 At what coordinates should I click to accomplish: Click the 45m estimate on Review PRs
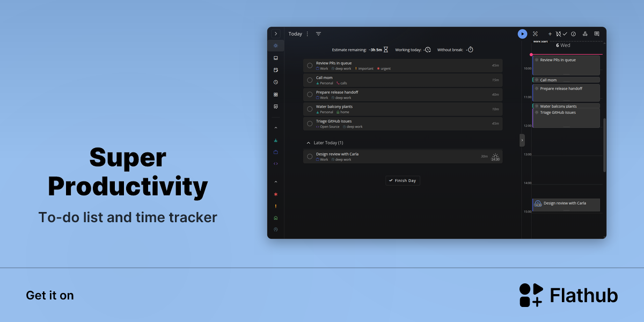(x=495, y=65)
